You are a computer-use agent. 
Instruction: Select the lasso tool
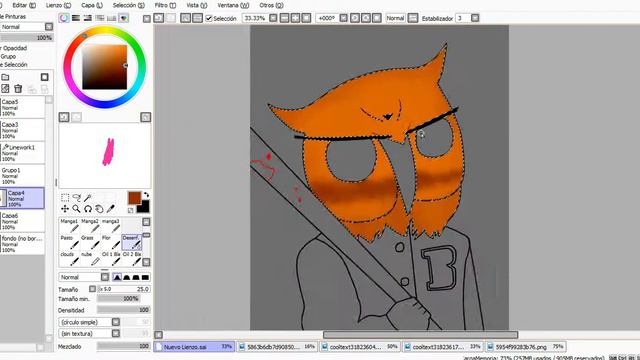click(x=76, y=198)
